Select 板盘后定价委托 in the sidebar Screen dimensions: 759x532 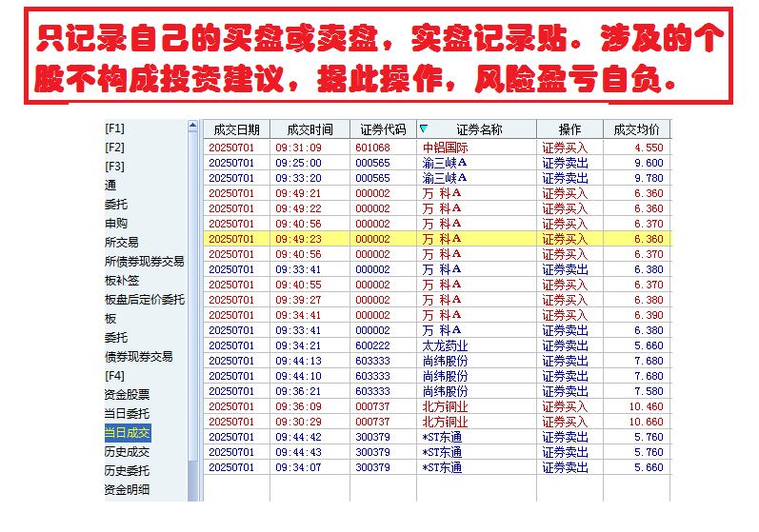(x=145, y=300)
